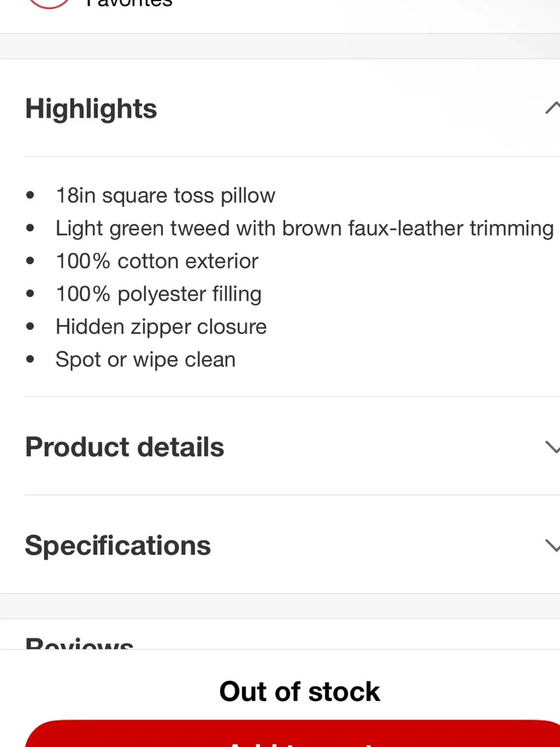560x747 pixels.
Task: Tap the Highlights heading
Action: pyautogui.click(x=91, y=109)
